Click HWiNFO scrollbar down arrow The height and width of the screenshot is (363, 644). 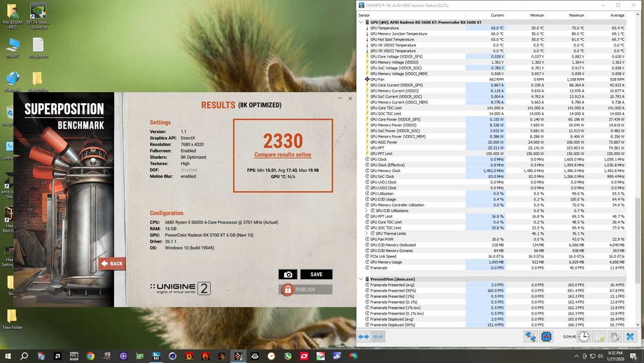point(638,325)
